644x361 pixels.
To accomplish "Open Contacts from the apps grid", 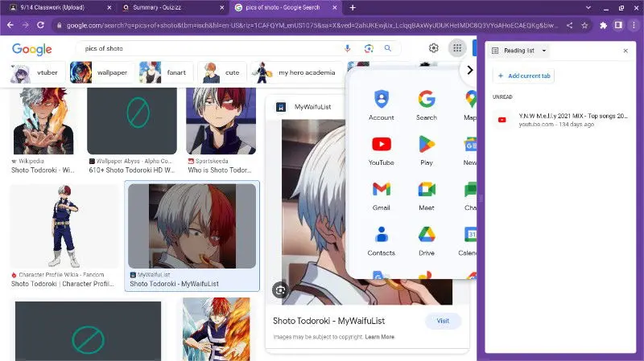I will pyautogui.click(x=381, y=241).
